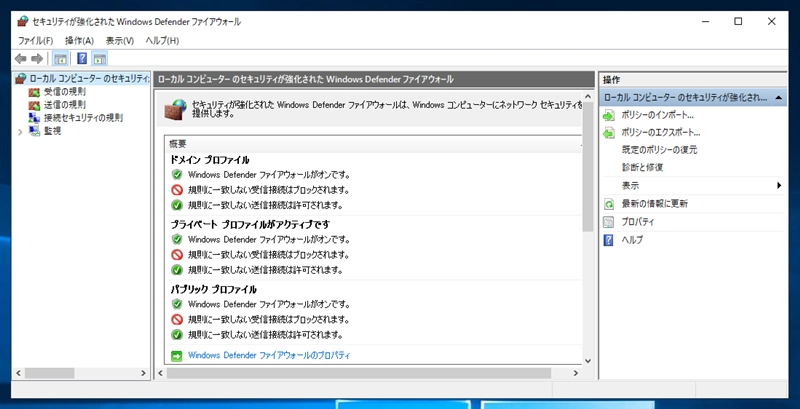The width and height of the screenshot is (800, 409).
Task: Click the 監視 monitoring icon in tree
Action: pos(34,131)
